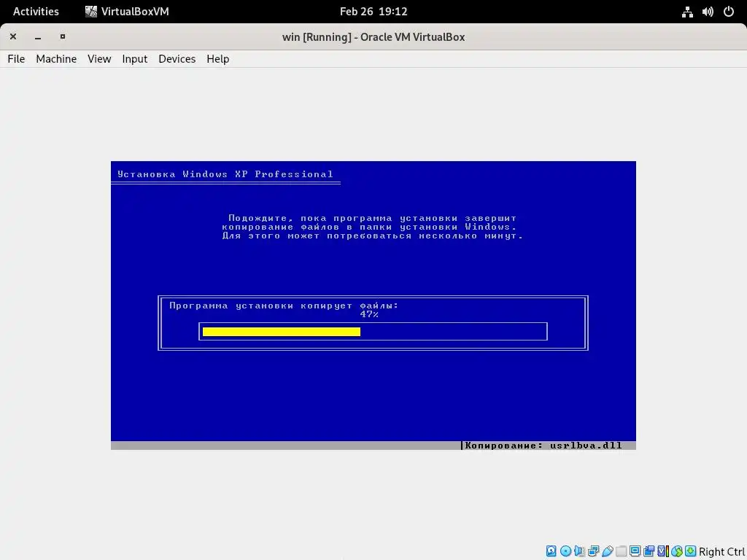The image size is (747, 560).
Task: Open the display settings status icon
Action: pos(635,551)
